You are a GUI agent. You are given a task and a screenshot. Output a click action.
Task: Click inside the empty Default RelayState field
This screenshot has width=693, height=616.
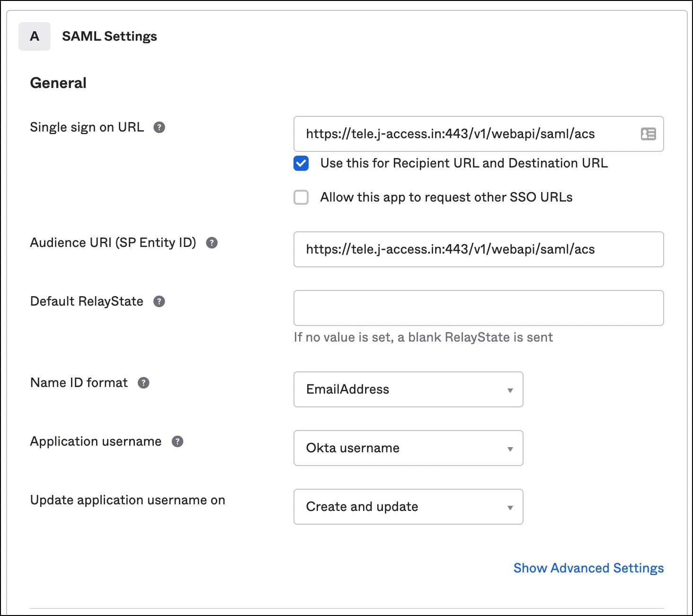pyautogui.click(x=479, y=308)
